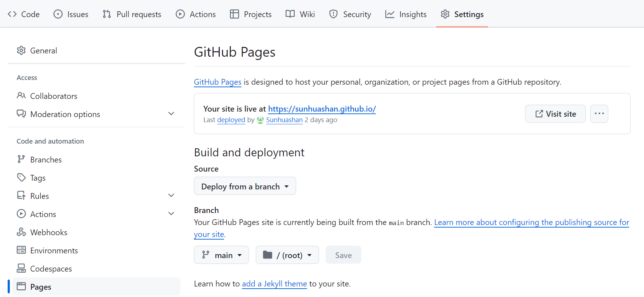Open the Sunhuashan user profile link
Image resolution: width=644 pixels, height=297 pixels.
click(285, 120)
